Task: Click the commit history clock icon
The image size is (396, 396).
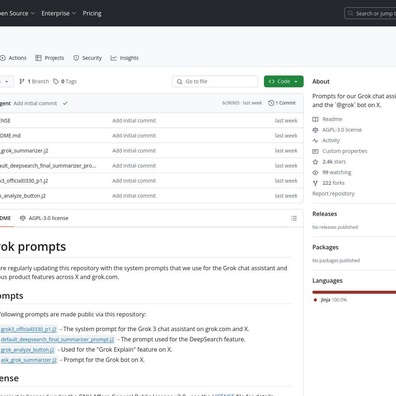Action: [x=271, y=103]
